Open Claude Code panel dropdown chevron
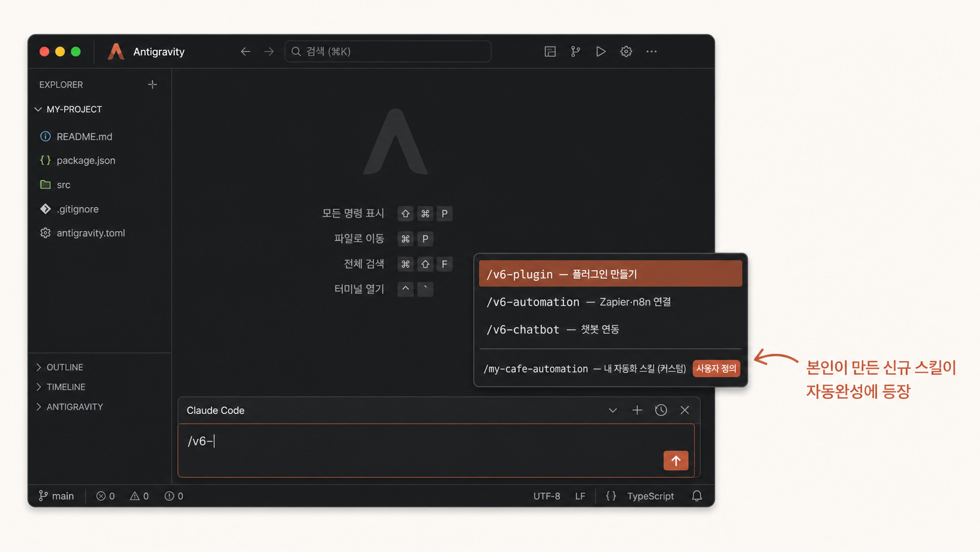 (x=612, y=411)
